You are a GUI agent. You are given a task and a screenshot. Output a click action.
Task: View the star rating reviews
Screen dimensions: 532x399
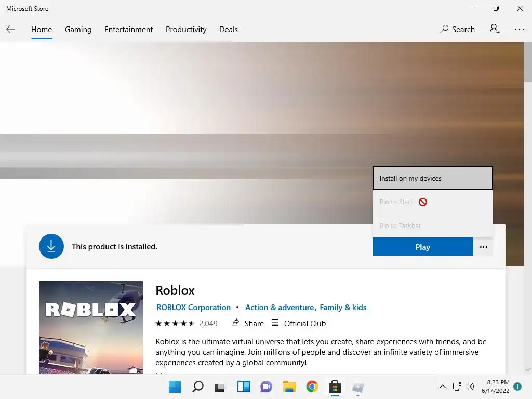tap(175, 323)
